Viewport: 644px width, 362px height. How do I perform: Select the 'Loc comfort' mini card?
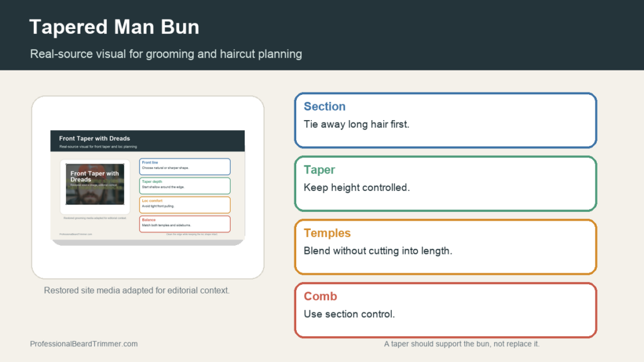pyautogui.click(x=185, y=205)
